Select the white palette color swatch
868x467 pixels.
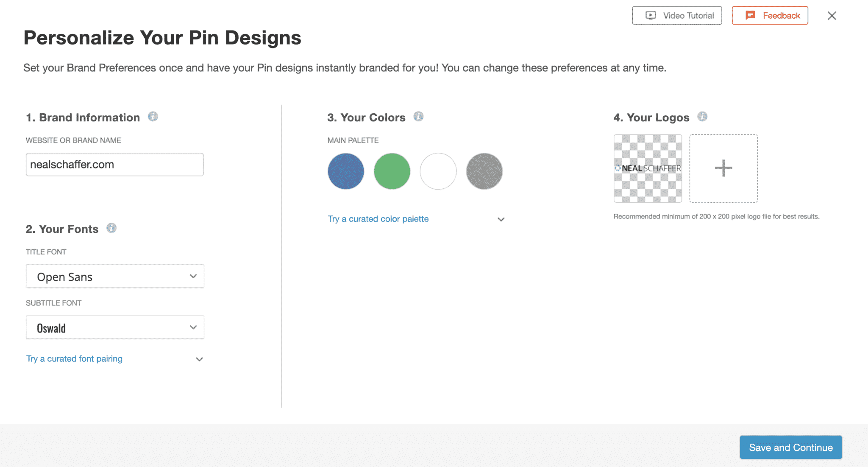[438, 171]
